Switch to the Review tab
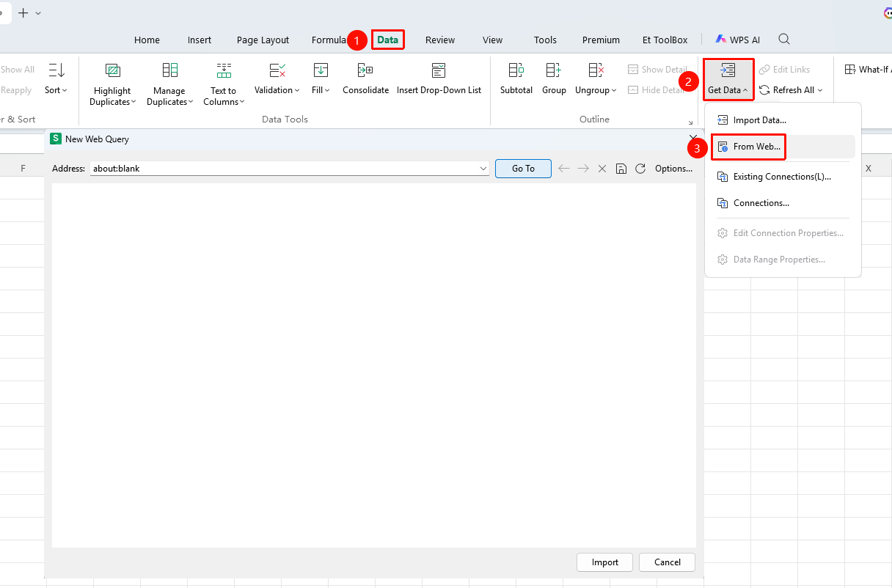Viewport: 892px width, 588px height. (440, 40)
